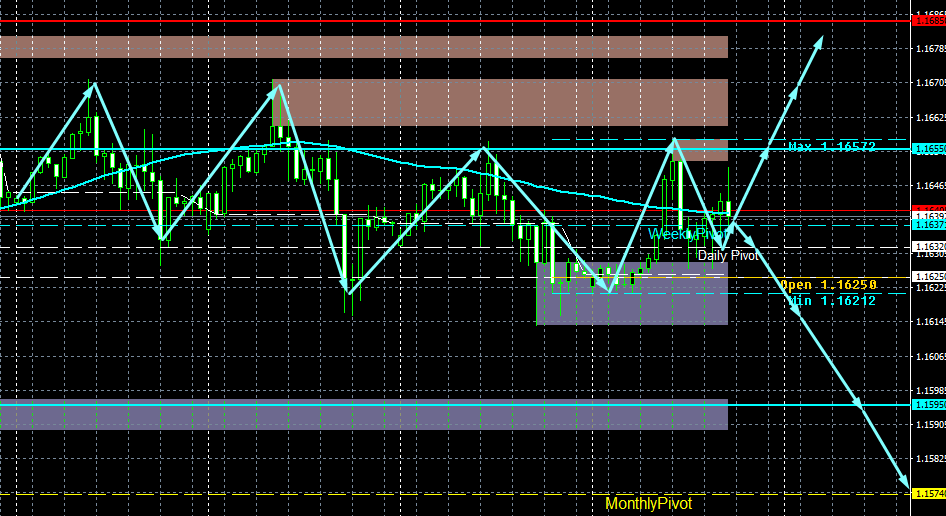Click the 1.15825 price scale value
This screenshot has width=946, height=516.
point(930,459)
